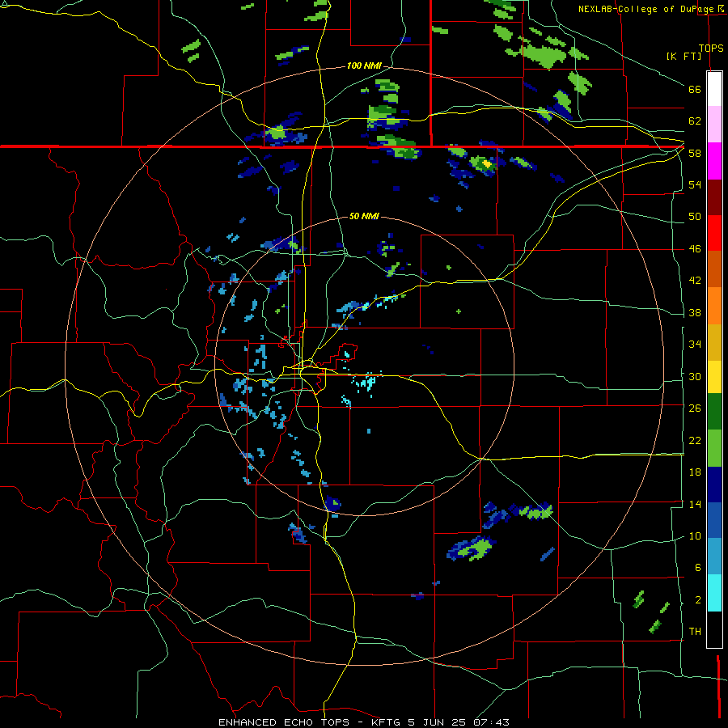Click the yellow echo top pixel cluster
This screenshot has width=728, height=728.
[487, 164]
